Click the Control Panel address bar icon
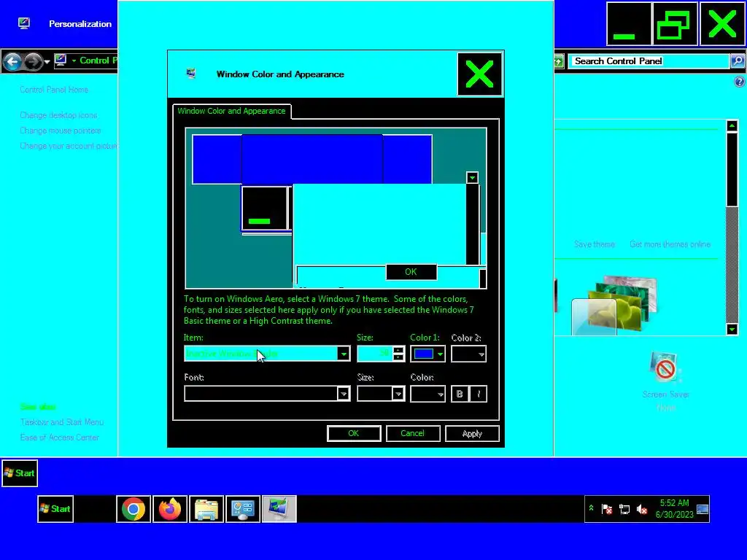This screenshot has width=747, height=560. click(61, 61)
